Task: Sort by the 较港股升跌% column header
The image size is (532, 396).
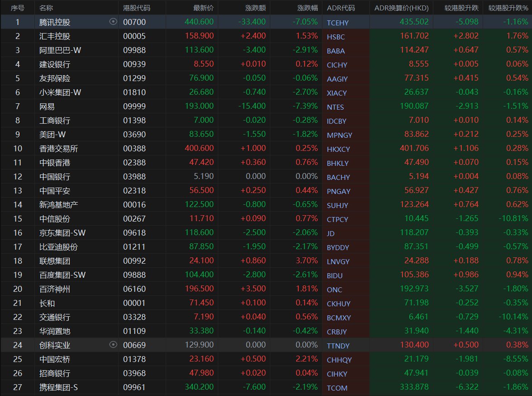Action: click(508, 8)
